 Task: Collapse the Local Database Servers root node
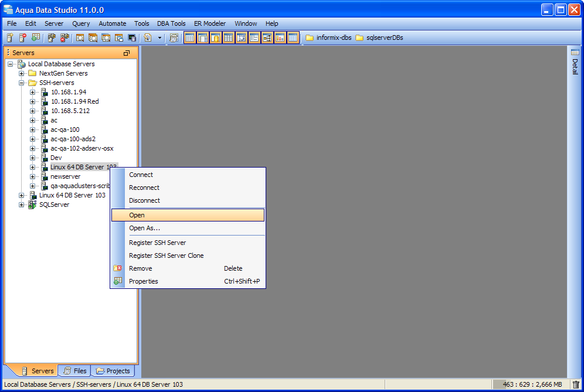[10, 64]
